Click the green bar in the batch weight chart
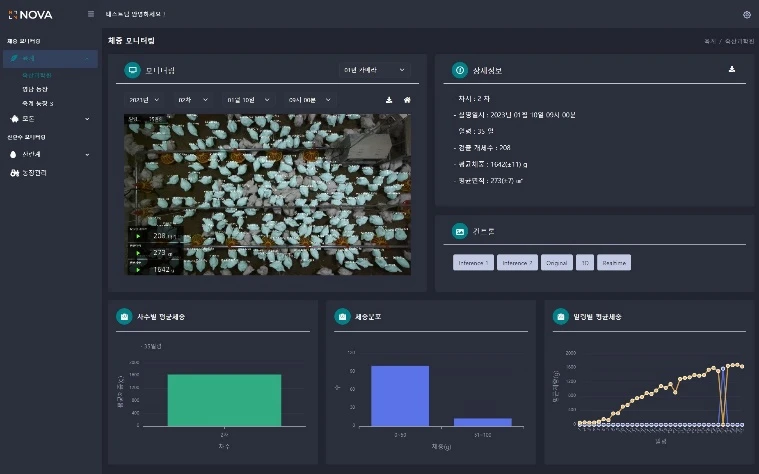 [x=224, y=400]
